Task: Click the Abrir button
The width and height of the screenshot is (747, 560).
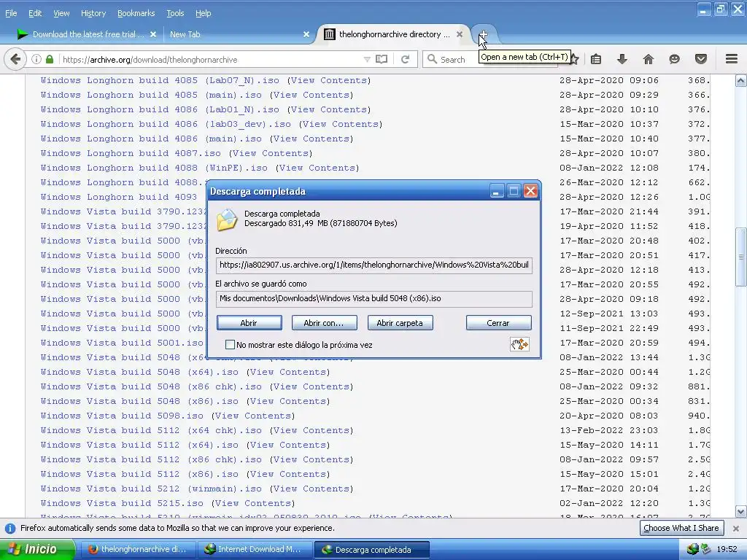Action: (x=249, y=323)
